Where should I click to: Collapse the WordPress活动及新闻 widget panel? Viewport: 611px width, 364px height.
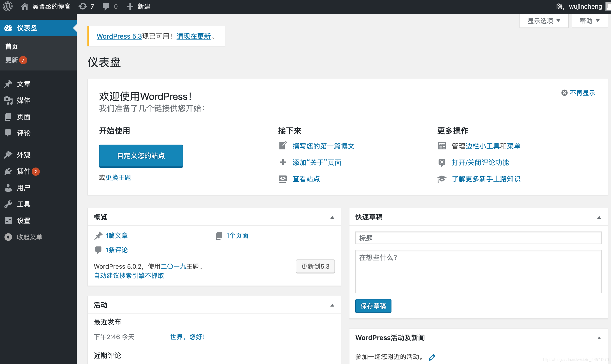tap(599, 338)
